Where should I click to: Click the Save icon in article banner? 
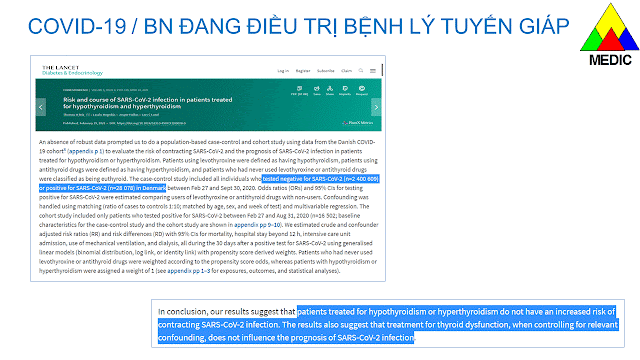[317, 90]
